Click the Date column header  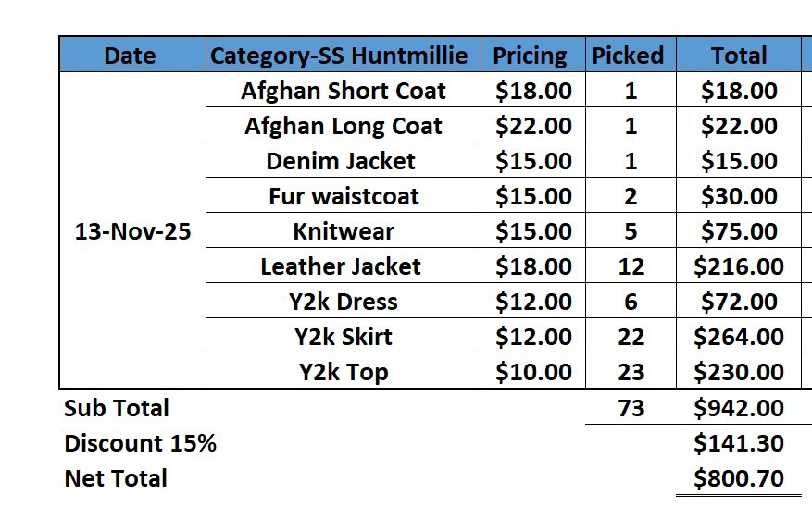pos(131,56)
